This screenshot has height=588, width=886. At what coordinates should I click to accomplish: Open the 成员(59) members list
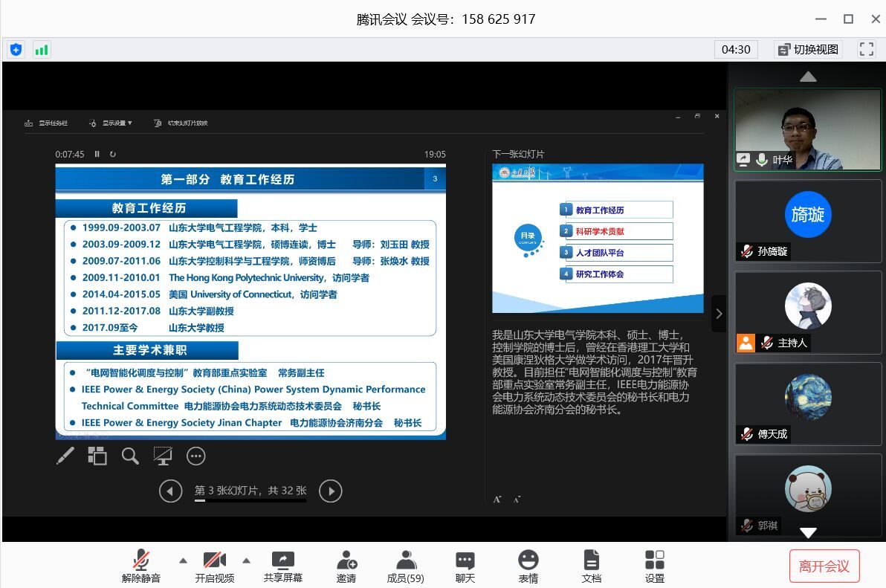tap(406, 566)
